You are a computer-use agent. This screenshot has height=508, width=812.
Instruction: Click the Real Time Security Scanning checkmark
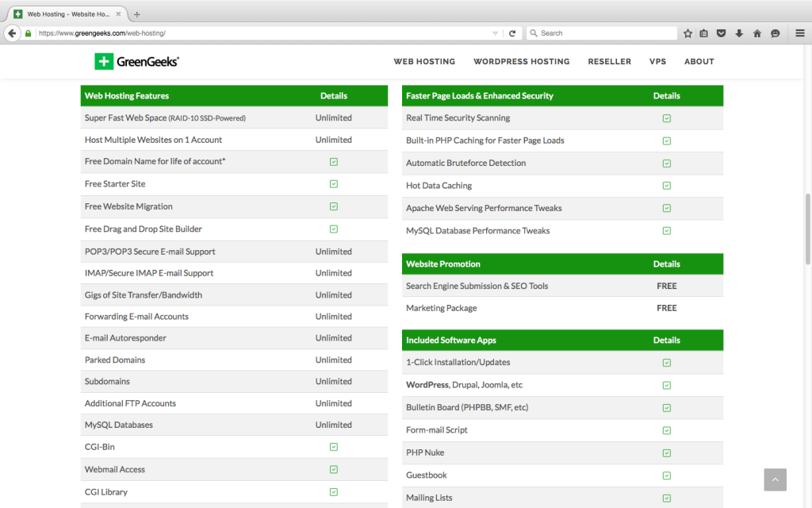(666, 118)
